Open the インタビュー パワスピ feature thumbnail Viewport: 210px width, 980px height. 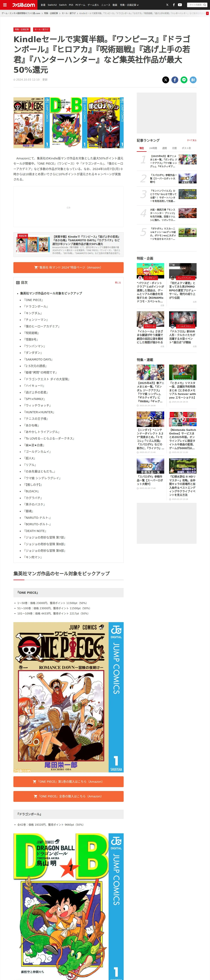[150, 271]
